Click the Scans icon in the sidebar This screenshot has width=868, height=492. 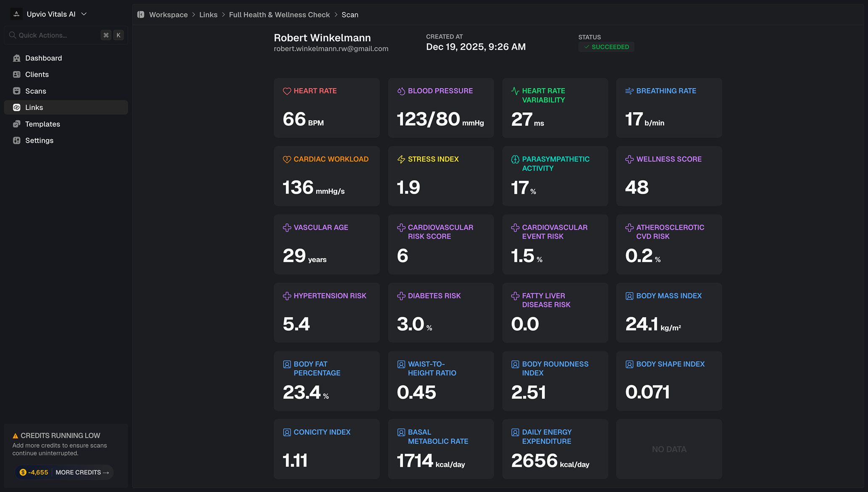click(x=17, y=91)
